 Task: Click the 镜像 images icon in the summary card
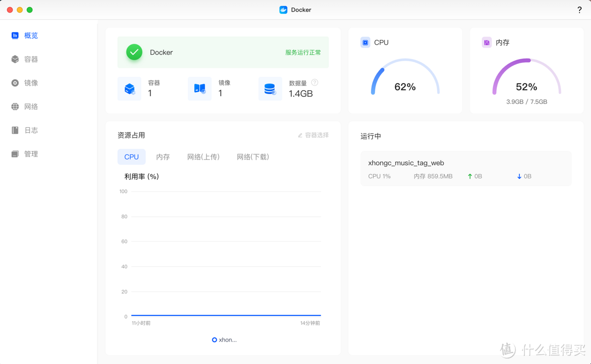click(200, 89)
